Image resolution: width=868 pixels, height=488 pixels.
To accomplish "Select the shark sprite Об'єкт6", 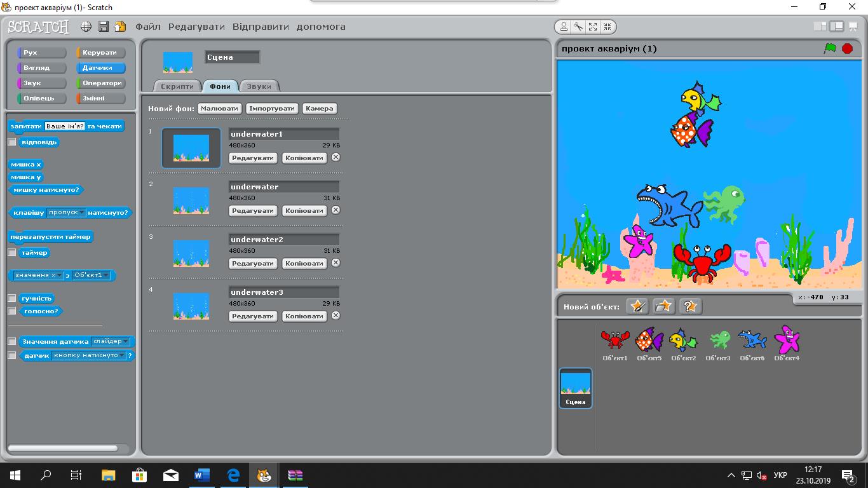I will coord(752,344).
